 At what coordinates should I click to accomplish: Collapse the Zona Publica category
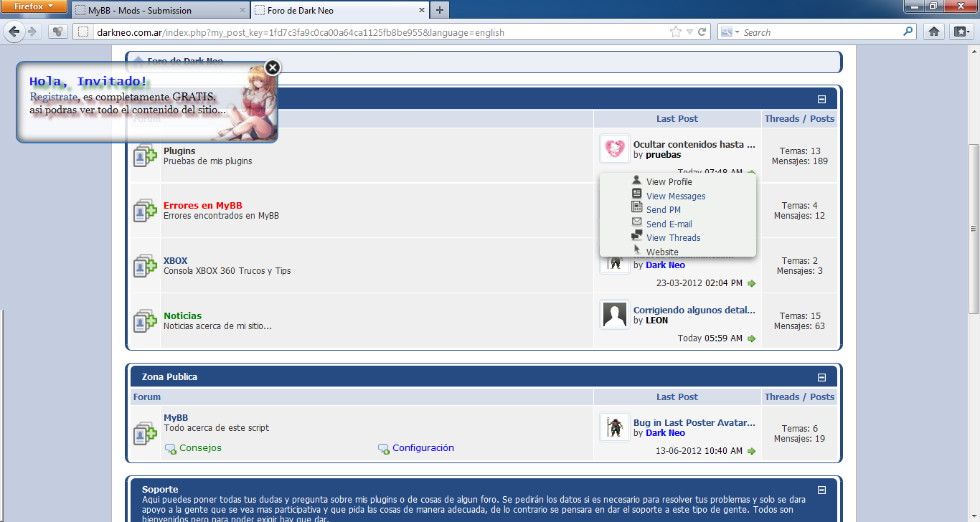(822, 377)
